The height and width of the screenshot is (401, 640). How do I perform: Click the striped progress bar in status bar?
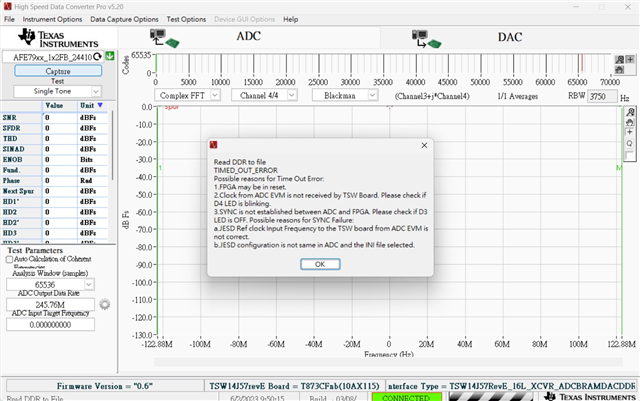(491, 397)
